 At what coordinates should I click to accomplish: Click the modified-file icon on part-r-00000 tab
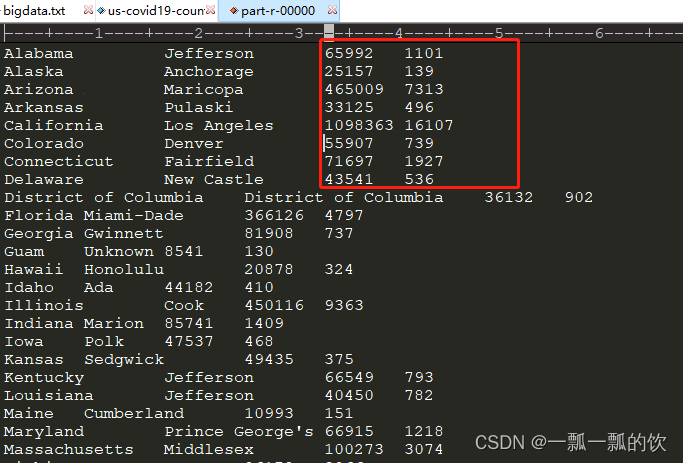[x=234, y=10]
